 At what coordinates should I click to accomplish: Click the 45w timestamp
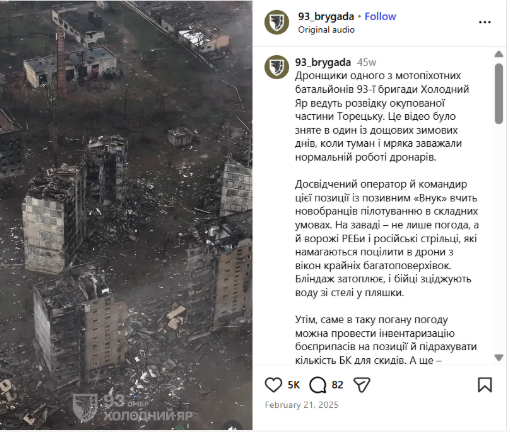[x=366, y=62]
